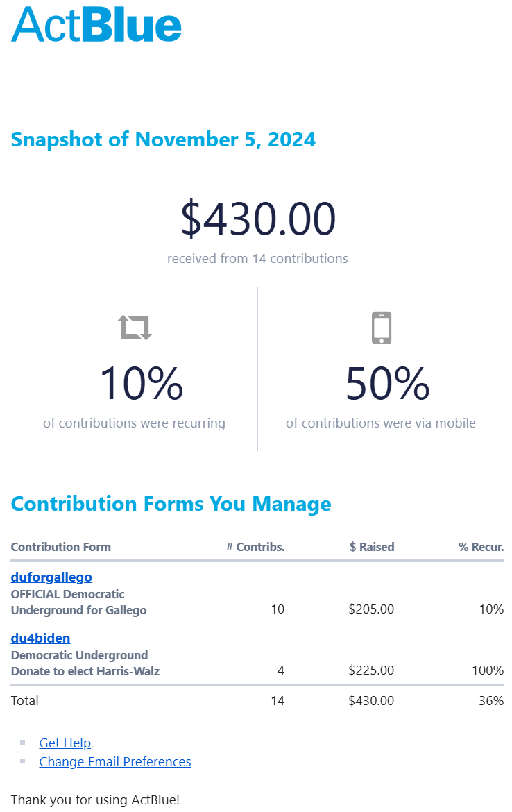The image size is (512, 812).
Task: Open the duforgallego contribution form link
Action: coord(51,577)
